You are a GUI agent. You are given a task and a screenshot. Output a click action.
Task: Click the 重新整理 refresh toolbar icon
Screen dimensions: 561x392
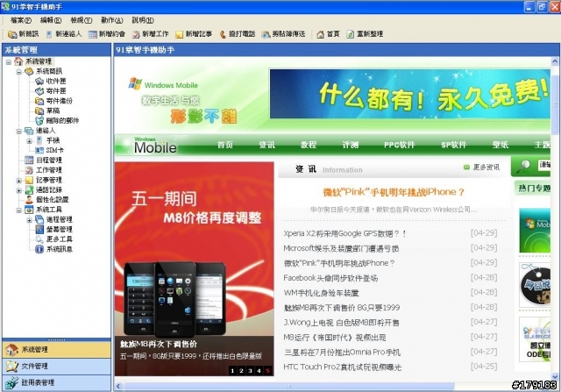pos(351,34)
